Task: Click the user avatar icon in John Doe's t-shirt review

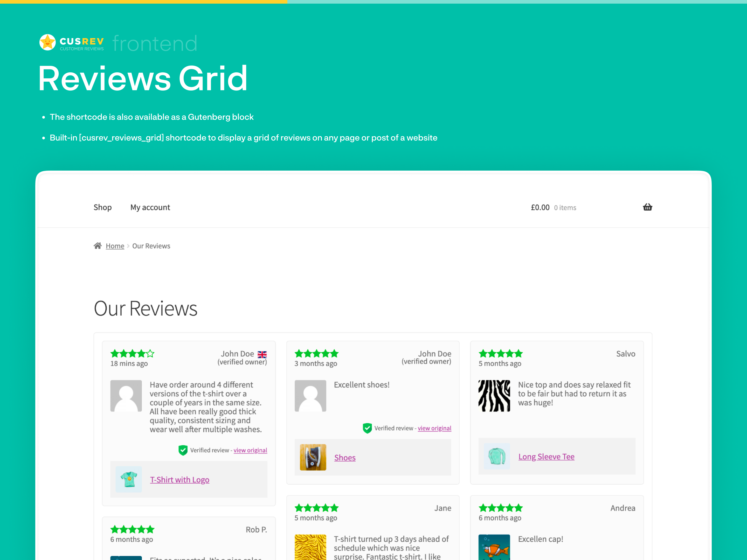Action: [126, 396]
